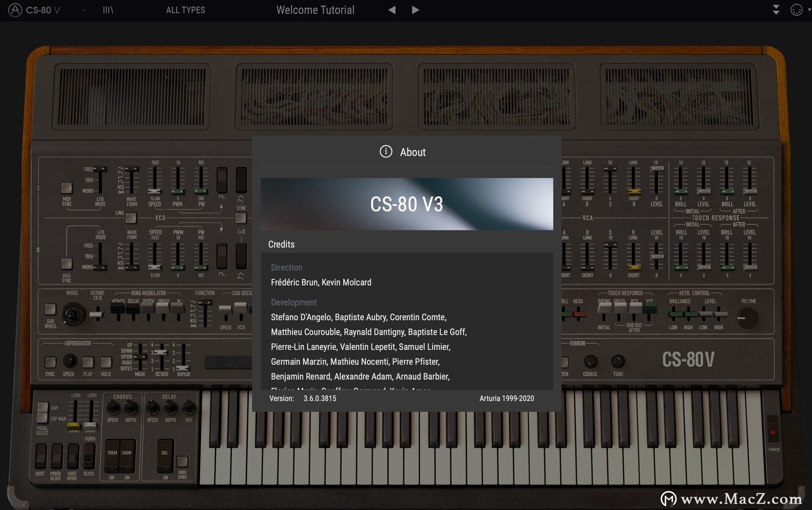
Task: Activate the Arpeggiator PLAY button
Action: coord(88,362)
